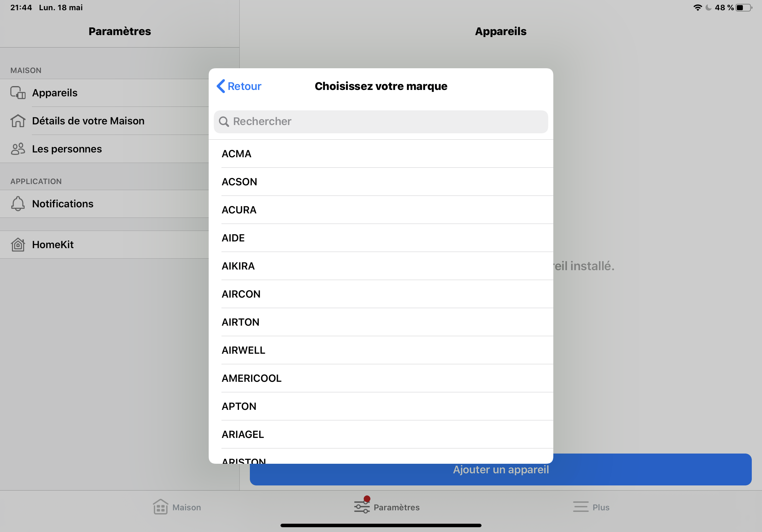Click the Paramètres sidebar heading
762x532 pixels.
(120, 31)
